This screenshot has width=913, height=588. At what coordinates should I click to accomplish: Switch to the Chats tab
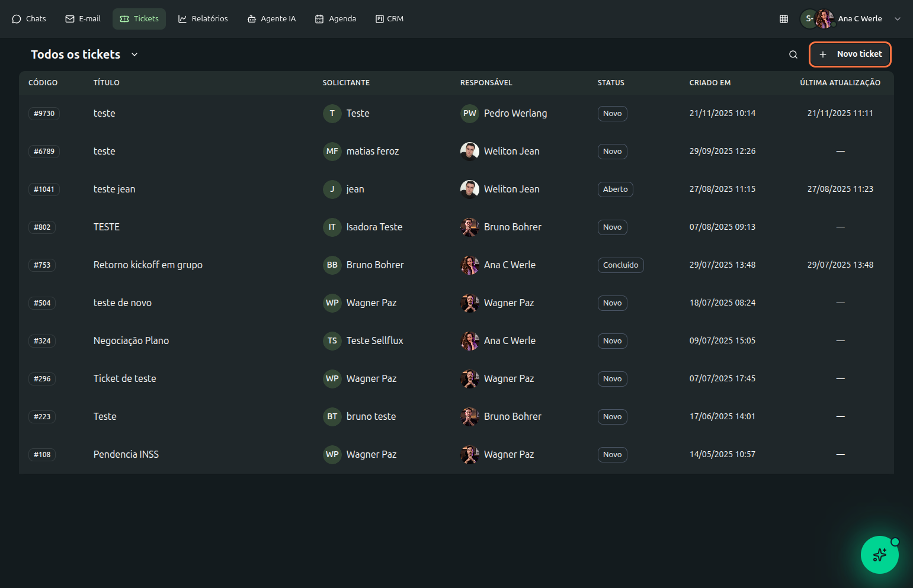click(x=29, y=19)
